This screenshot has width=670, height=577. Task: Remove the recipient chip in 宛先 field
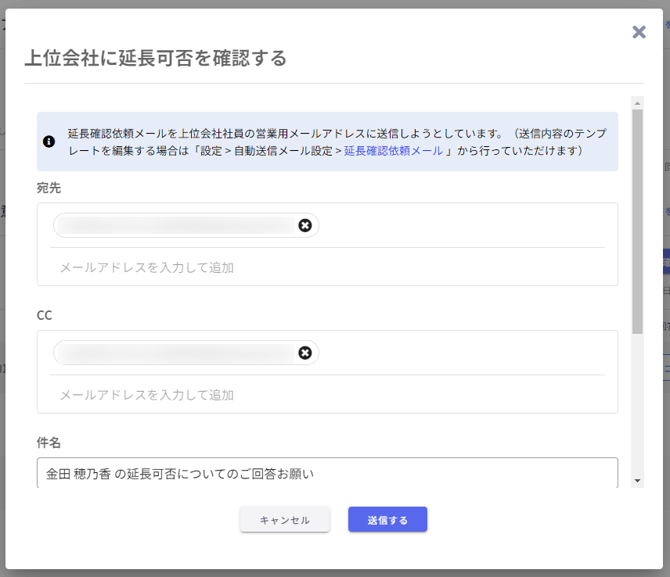pos(305,225)
